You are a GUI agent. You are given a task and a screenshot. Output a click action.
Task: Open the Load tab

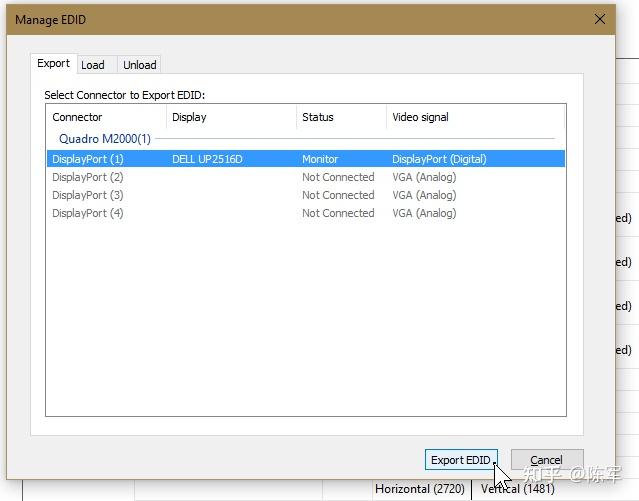[93, 65]
